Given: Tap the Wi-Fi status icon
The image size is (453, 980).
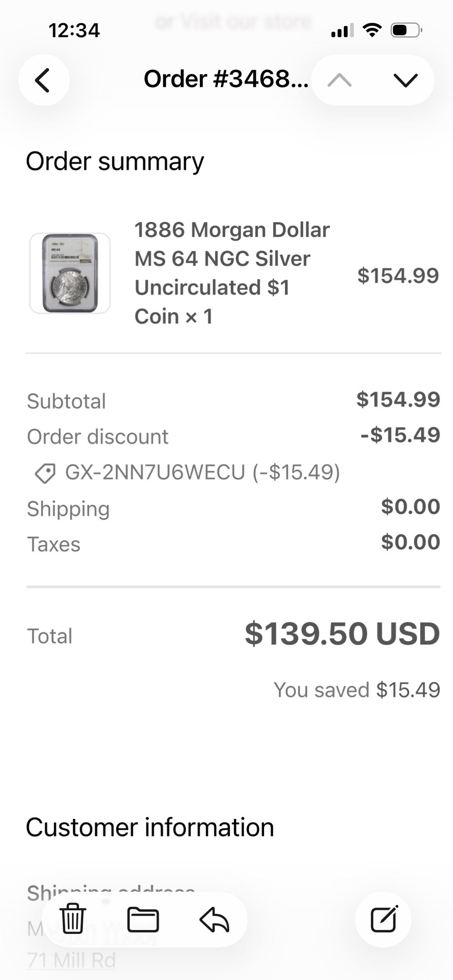Looking at the screenshot, I should (x=372, y=30).
